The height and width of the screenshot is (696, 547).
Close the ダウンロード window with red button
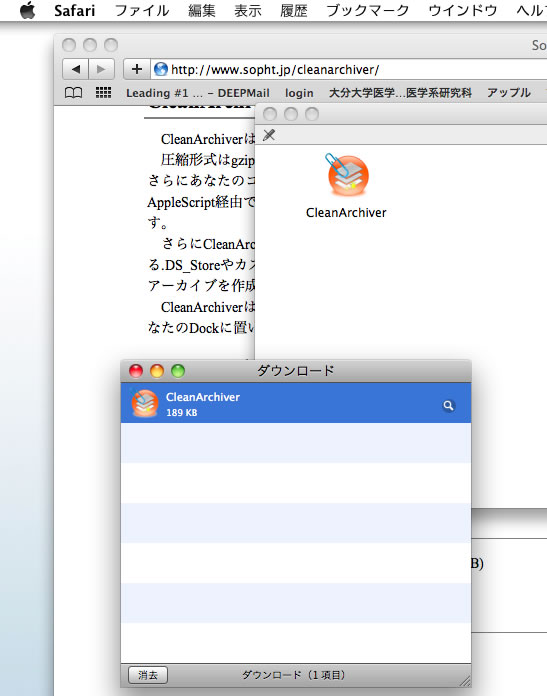click(x=136, y=371)
